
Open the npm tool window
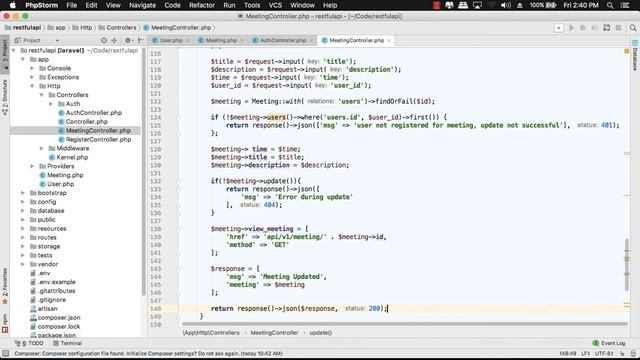[x=4, y=323]
